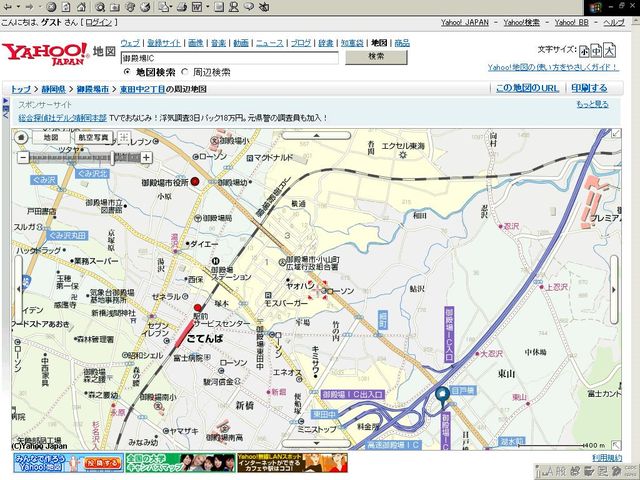The width and height of the screenshot is (640, 480).
Task: Open the Back button history dropdown arrow
Action: [x=18, y=7]
